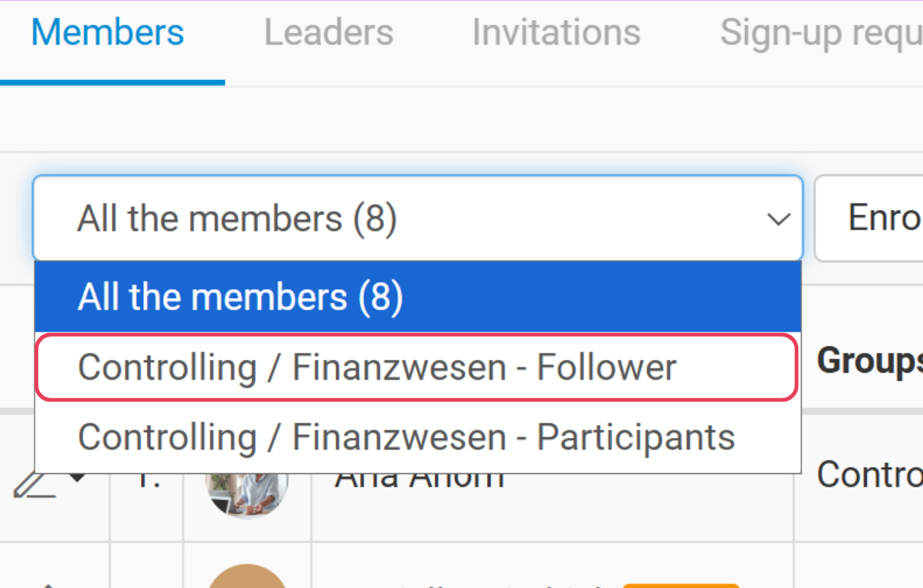Open the Leaders tab
923x588 pixels.
[328, 33]
